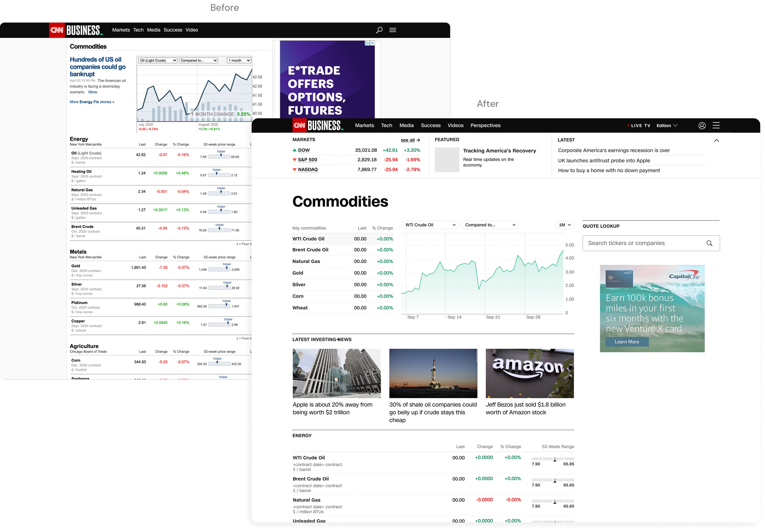Image resolution: width=765 pixels, height=532 pixels.
Task: Open hamburger menu in After header
Action: [x=716, y=125]
